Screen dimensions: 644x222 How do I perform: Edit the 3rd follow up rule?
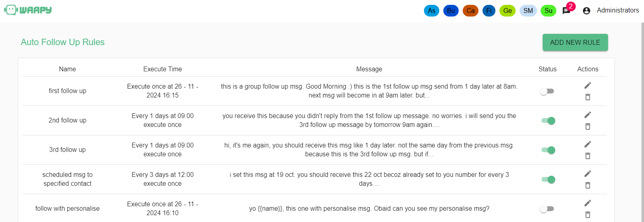point(587,144)
